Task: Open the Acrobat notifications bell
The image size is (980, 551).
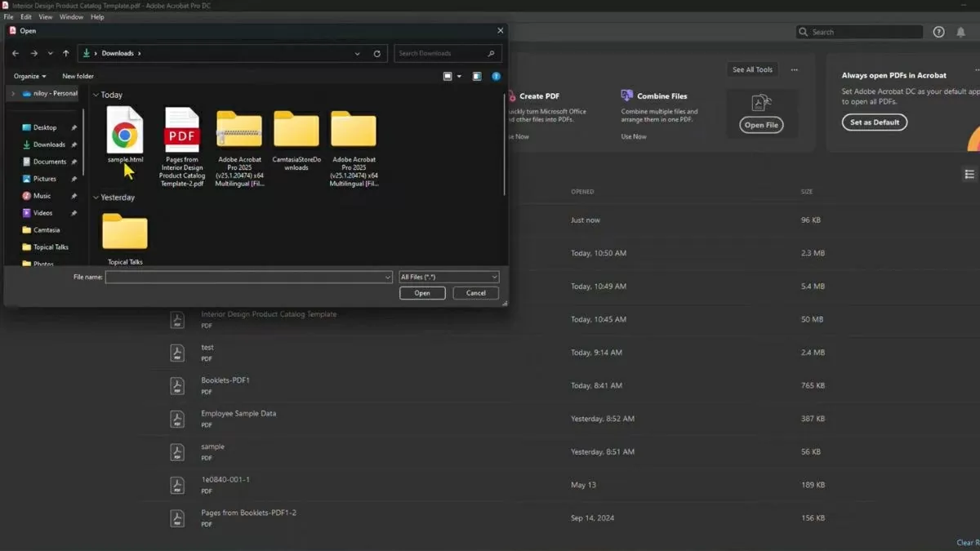Action: point(961,32)
